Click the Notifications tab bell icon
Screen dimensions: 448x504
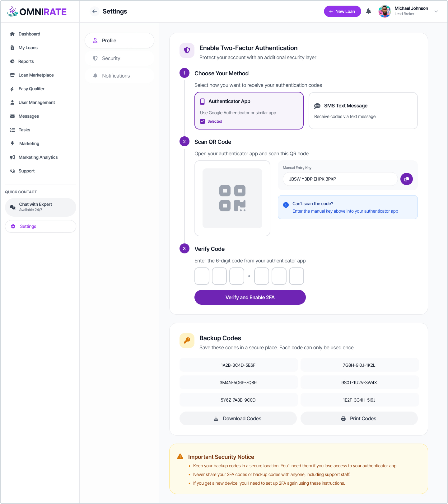[95, 76]
